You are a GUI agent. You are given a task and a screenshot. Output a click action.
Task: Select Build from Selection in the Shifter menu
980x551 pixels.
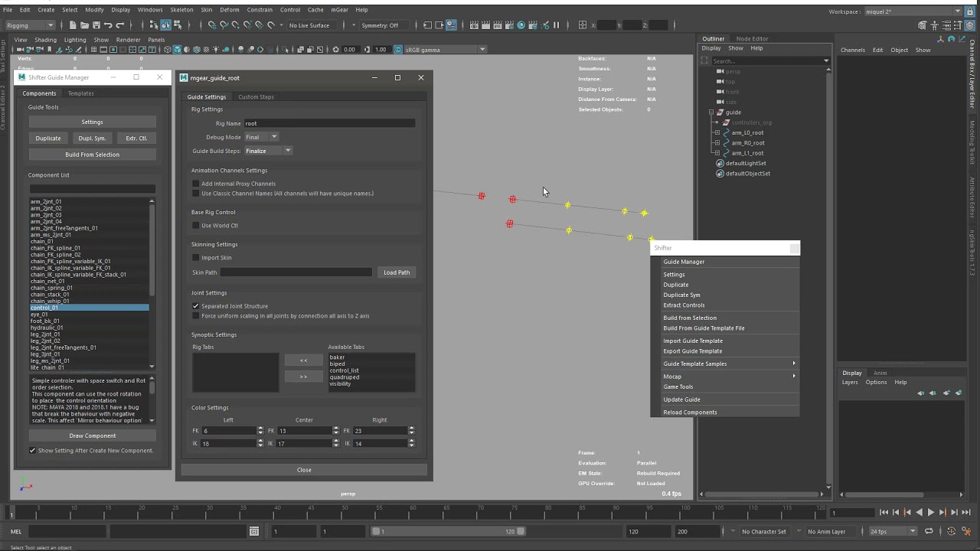click(690, 318)
